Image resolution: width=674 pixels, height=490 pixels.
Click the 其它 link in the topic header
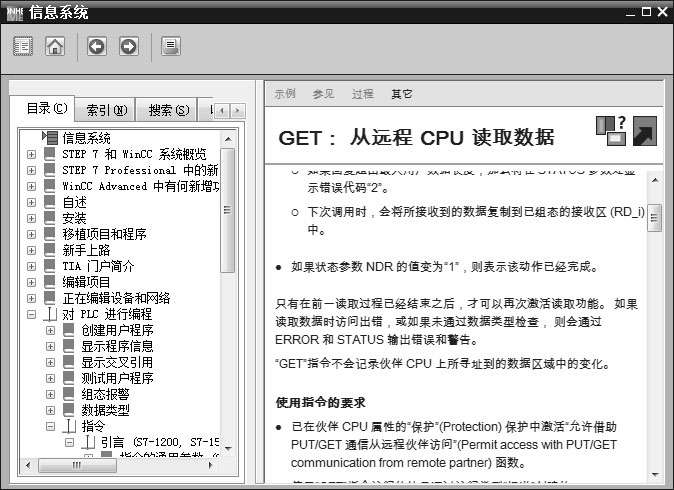401,94
